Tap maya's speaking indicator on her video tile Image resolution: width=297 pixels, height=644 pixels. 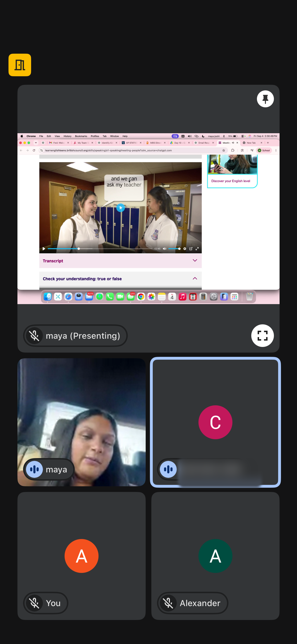pyautogui.click(x=34, y=469)
